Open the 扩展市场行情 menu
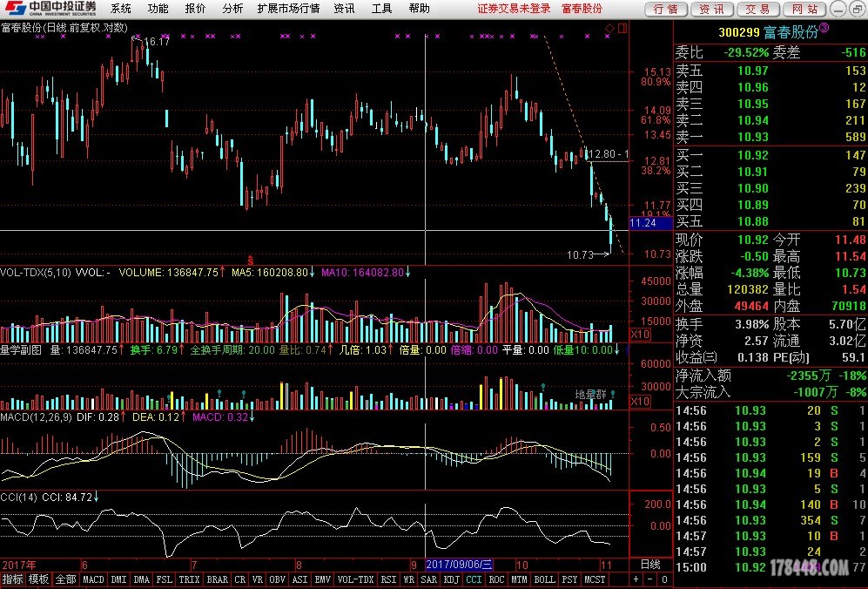The width and height of the screenshot is (868, 589). [288, 9]
